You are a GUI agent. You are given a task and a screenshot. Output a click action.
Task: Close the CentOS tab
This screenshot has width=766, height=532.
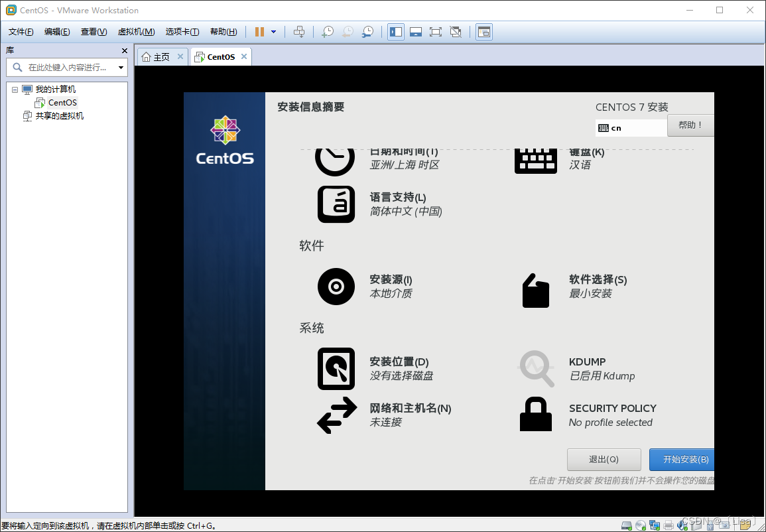244,56
